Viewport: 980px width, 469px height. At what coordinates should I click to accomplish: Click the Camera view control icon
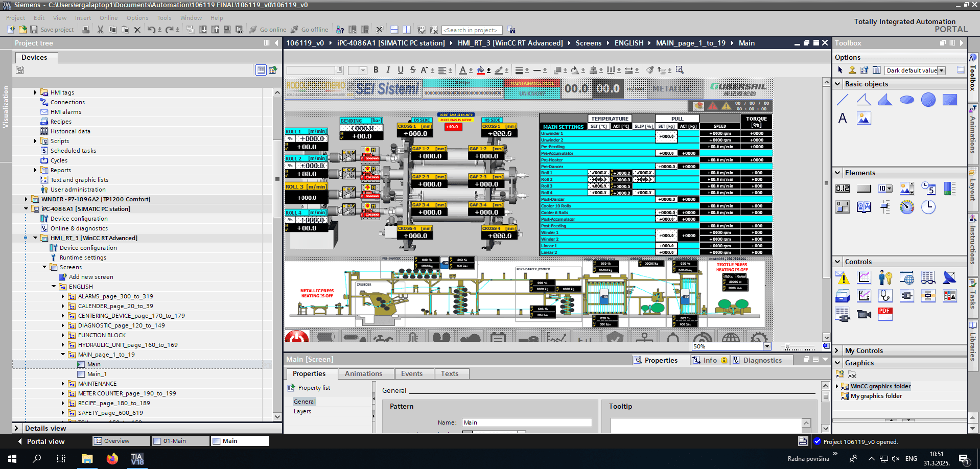click(864, 314)
